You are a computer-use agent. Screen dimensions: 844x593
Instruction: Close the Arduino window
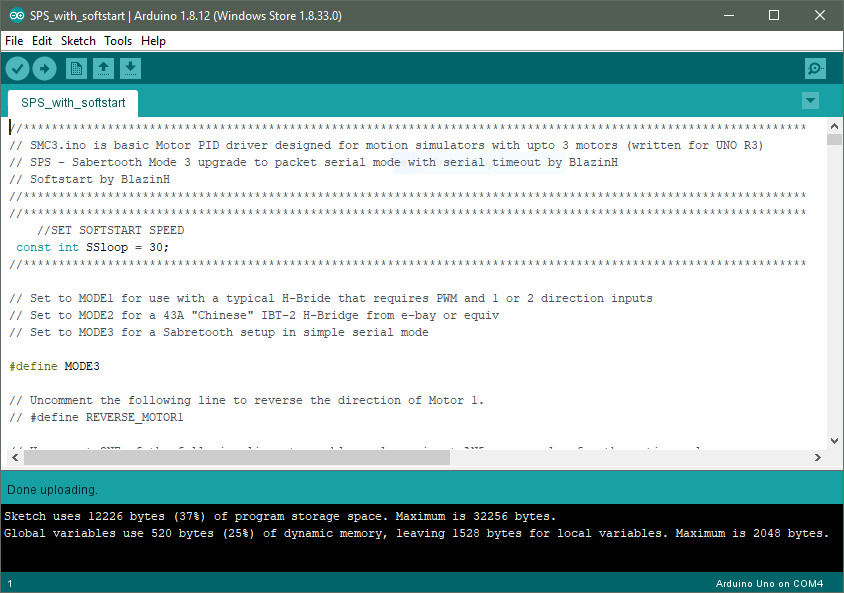[x=820, y=15]
